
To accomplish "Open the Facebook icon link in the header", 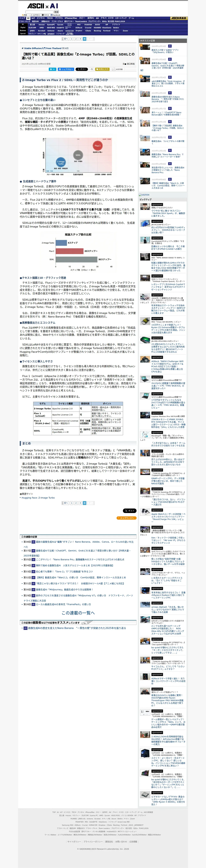I will [56, 15].
